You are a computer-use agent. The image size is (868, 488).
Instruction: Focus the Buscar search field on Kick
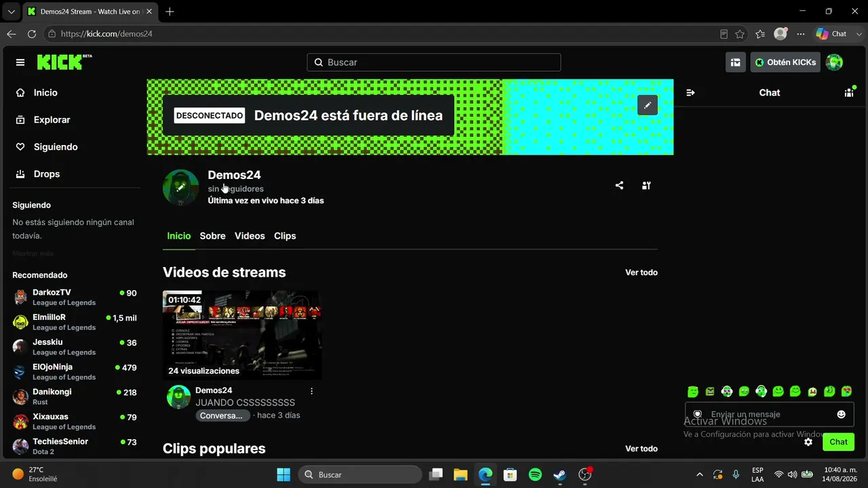[x=434, y=62]
